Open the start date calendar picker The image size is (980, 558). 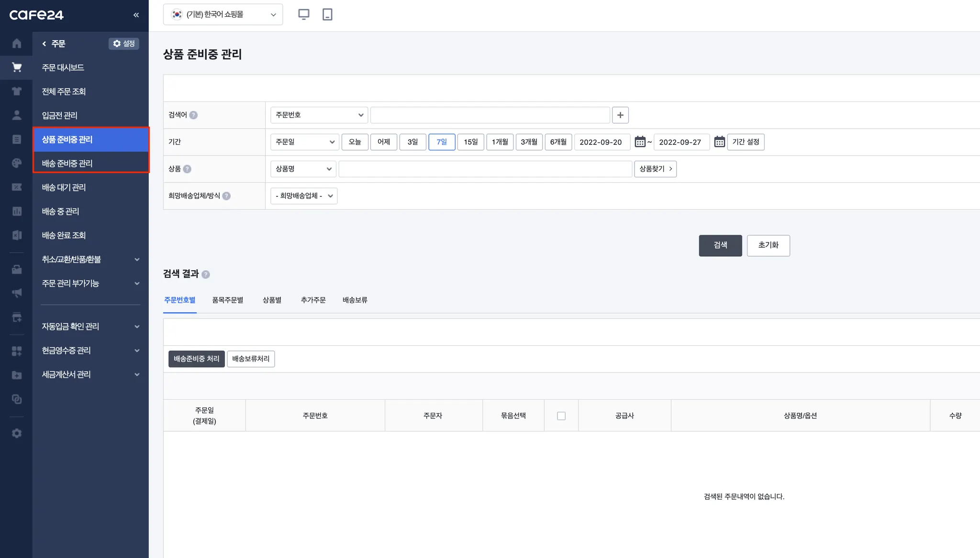pos(640,142)
